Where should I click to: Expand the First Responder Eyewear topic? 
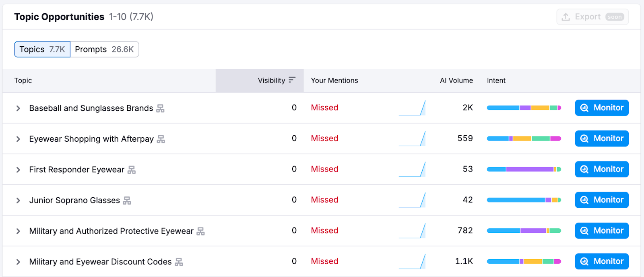tap(18, 170)
